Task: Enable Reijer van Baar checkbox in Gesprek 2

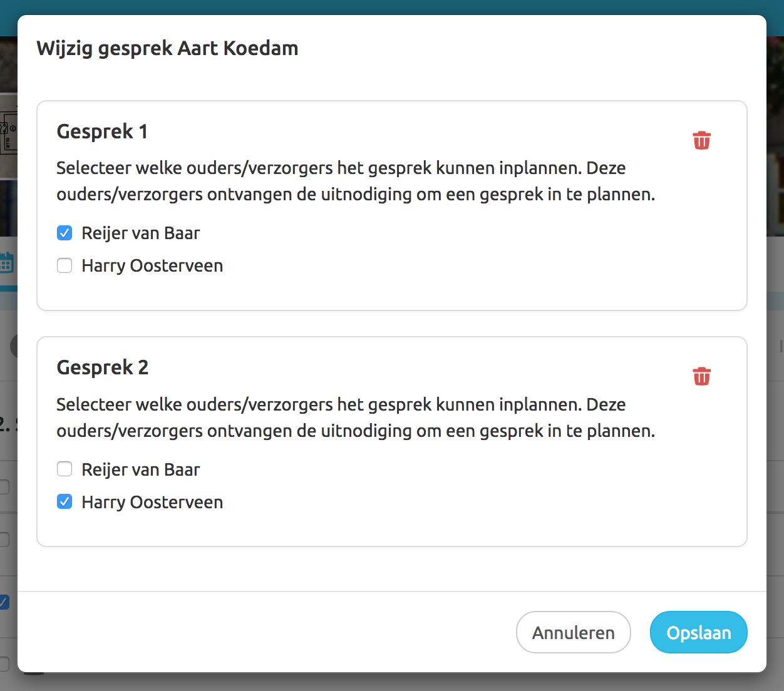Action: click(x=64, y=469)
